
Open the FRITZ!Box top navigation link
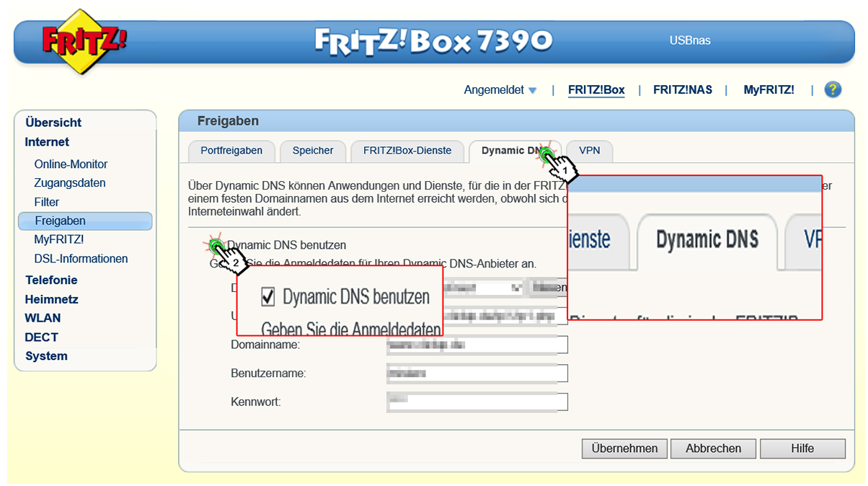pos(596,90)
